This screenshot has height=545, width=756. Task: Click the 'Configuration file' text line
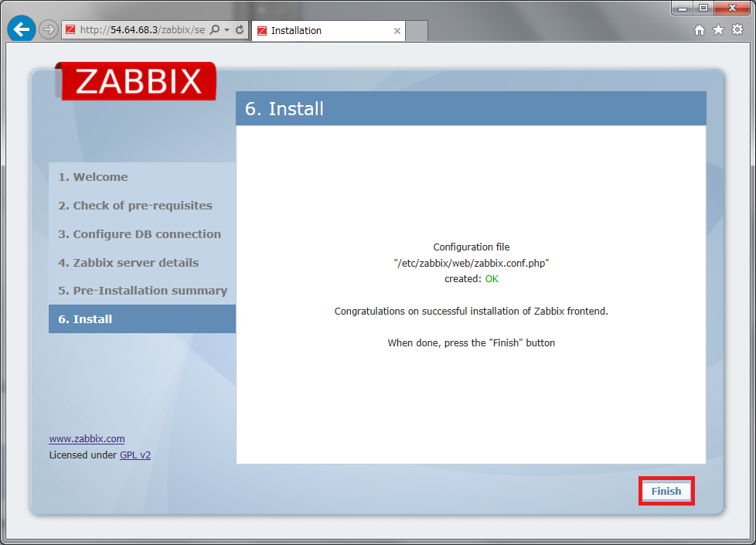(x=472, y=247)
